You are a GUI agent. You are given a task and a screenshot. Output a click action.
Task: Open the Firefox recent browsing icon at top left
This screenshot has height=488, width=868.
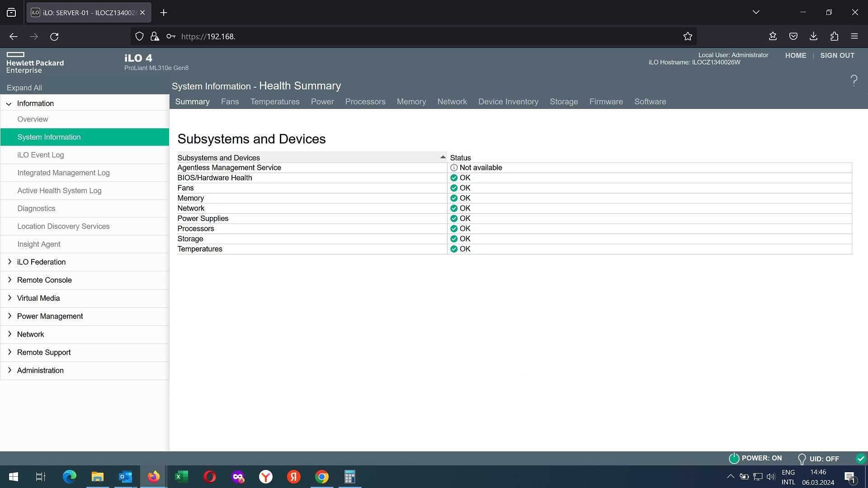[11, 13]
